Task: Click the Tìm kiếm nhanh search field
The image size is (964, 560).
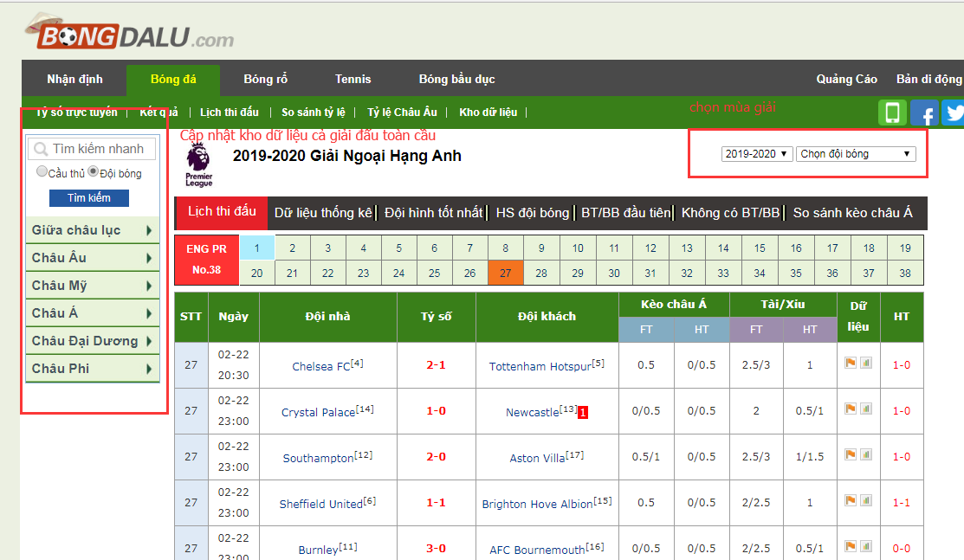Action: (92, 149)
